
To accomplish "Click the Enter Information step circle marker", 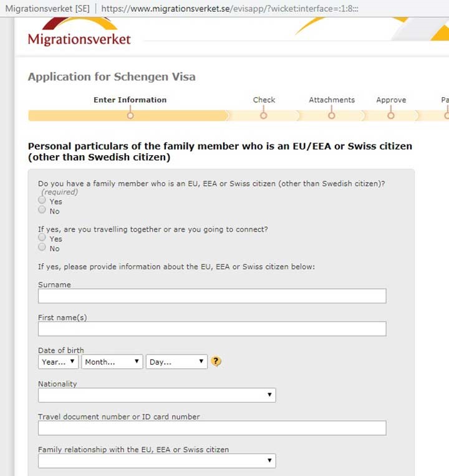I will (x=130, y=116).
